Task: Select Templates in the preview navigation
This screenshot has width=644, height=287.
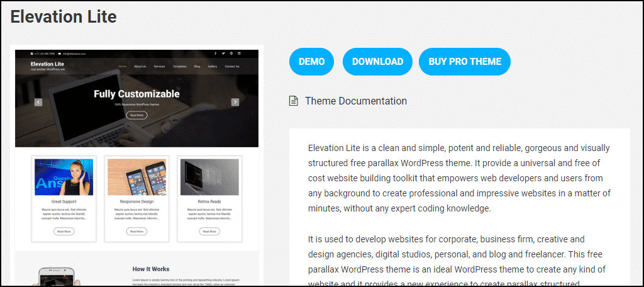Action: click(179, 66)
